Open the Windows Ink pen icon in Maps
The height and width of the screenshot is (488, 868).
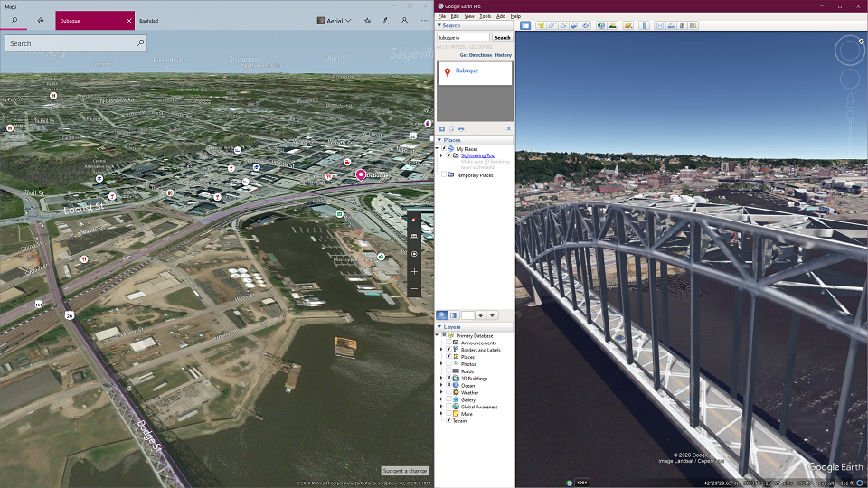click(386, 21)
